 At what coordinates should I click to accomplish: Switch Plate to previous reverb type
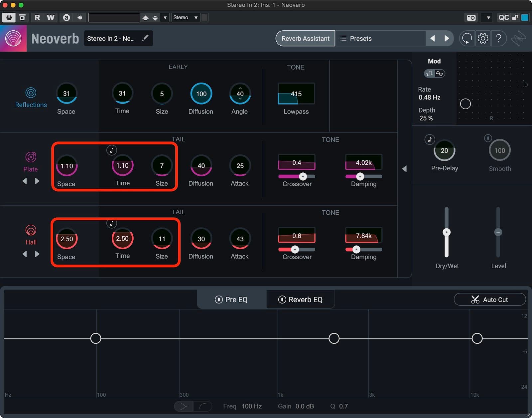25,181
